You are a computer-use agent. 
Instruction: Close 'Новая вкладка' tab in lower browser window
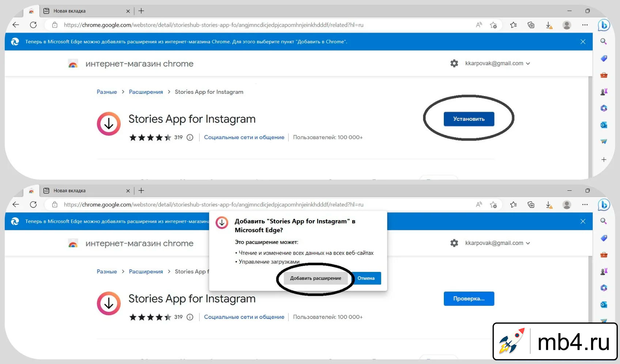click(x=128, y=191)
